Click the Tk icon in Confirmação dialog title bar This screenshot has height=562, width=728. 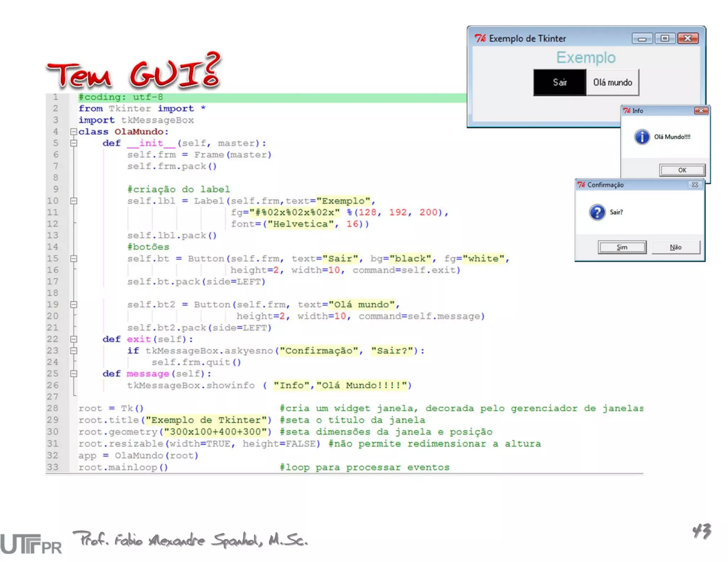581,185
